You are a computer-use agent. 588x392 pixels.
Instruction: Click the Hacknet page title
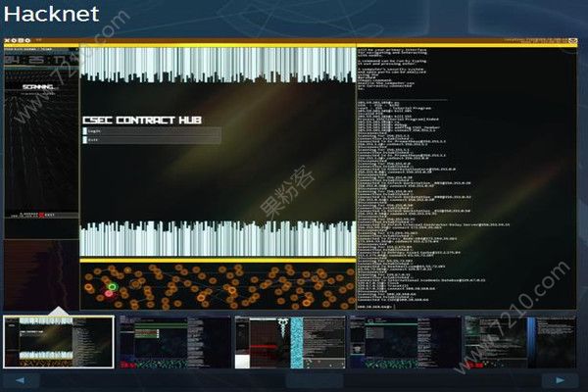coord(52,15)
